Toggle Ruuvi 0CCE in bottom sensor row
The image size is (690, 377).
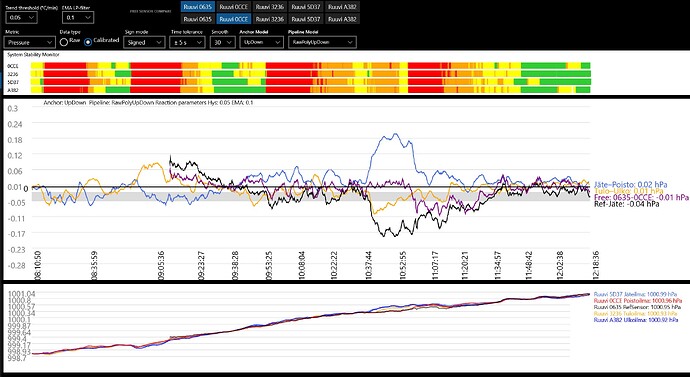(x=234, y=19)
